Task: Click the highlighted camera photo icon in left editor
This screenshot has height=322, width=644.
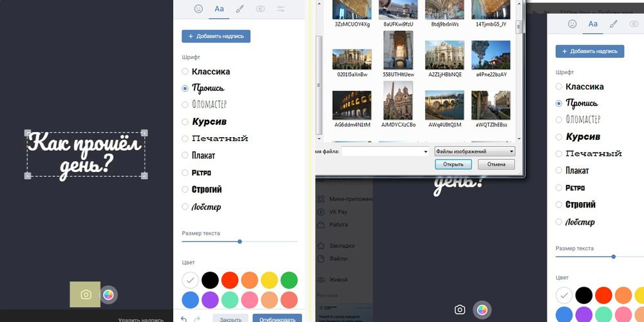Action: 86,294
